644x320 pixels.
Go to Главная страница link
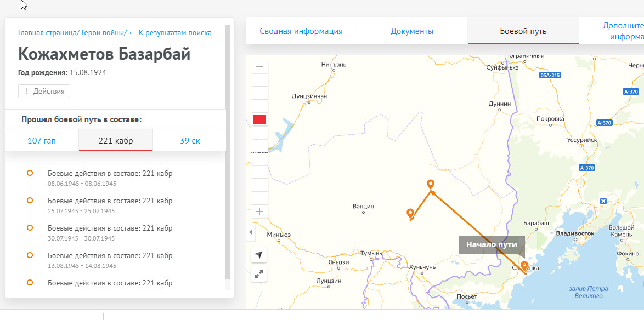47,33
